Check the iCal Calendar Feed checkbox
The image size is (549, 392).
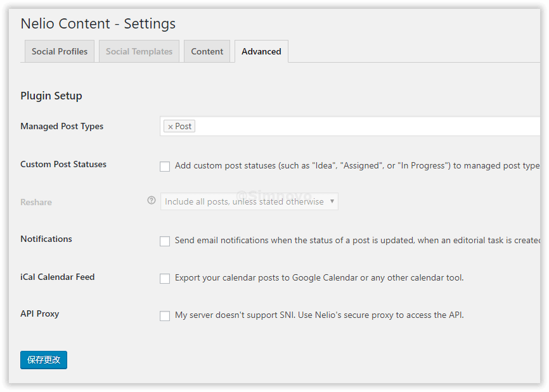pos(165,279)
